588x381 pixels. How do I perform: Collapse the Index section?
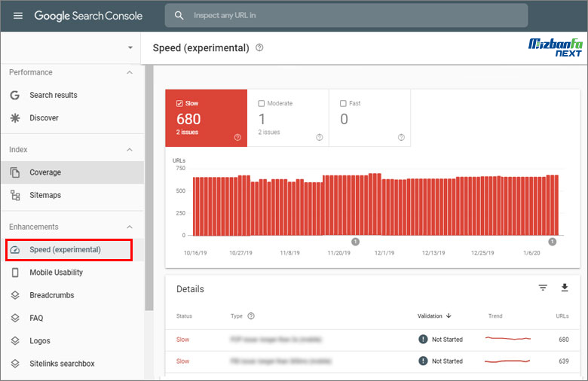pos(130,150)
